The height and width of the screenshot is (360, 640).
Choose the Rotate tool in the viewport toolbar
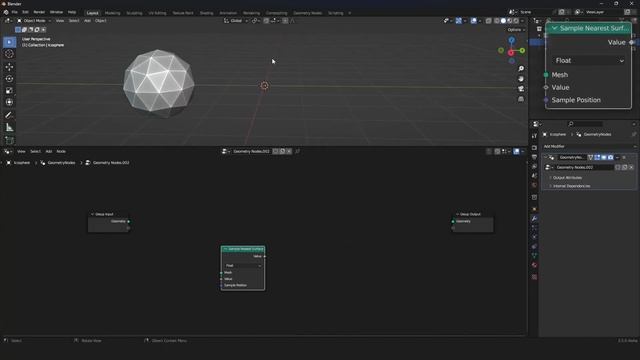pyautogui.click(x=9, y=79)
